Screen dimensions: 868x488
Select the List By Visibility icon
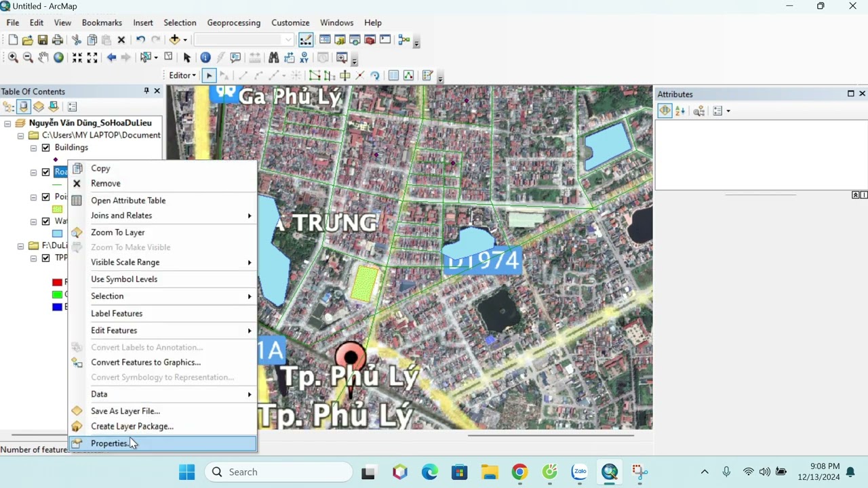point(39,106)
